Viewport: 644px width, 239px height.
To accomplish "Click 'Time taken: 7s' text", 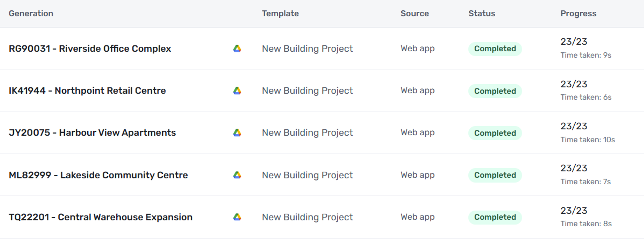I will pos(585,181).
